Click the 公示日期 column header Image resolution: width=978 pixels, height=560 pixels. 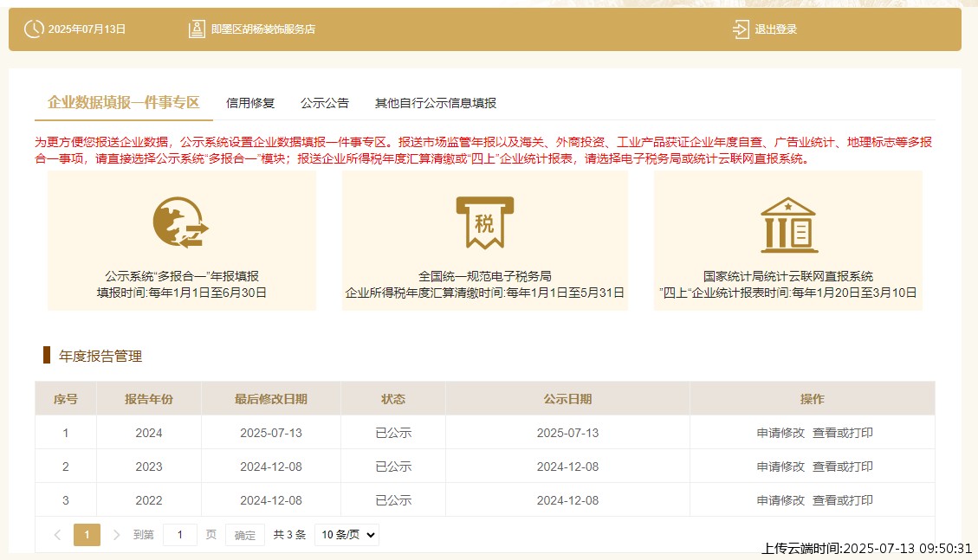point(567,399)
